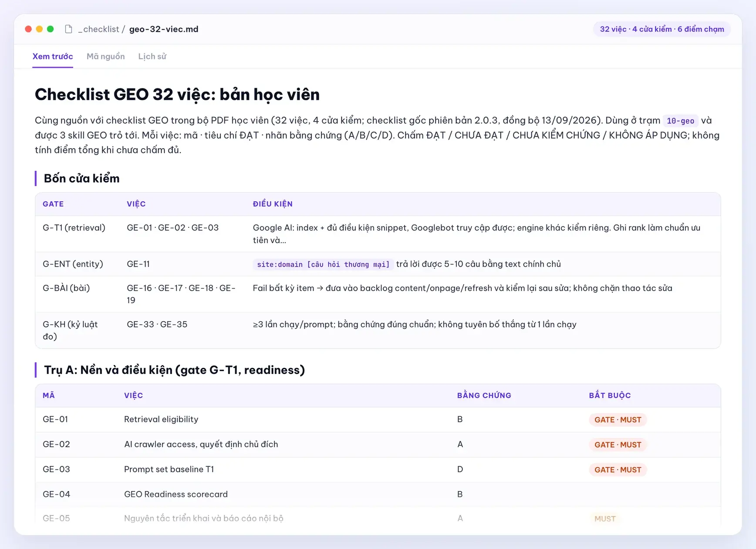Viewport: 756px width, 549px height.
Task: Click the MÃ column header
Action: point(49,396)
